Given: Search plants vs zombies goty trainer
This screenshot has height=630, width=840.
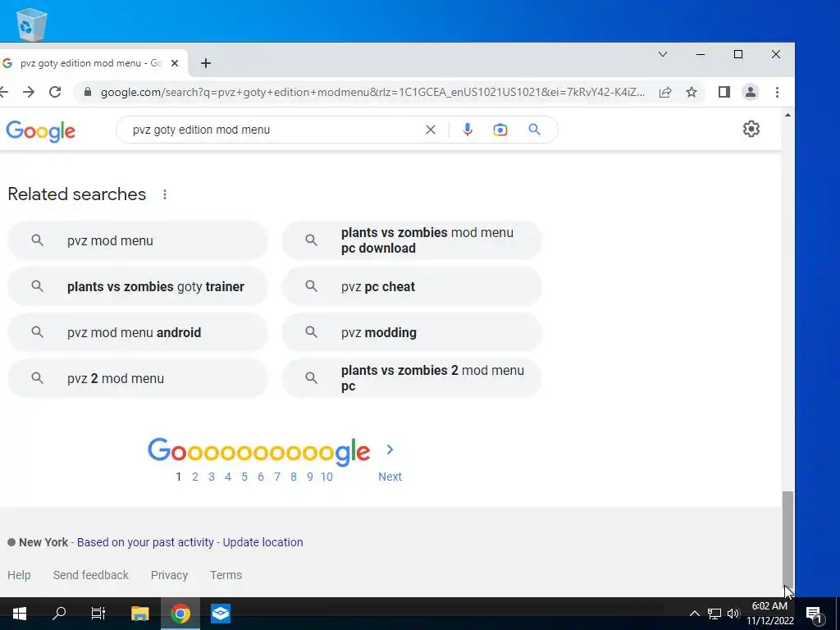Looking at the screenshot, I should coord(138,286).
